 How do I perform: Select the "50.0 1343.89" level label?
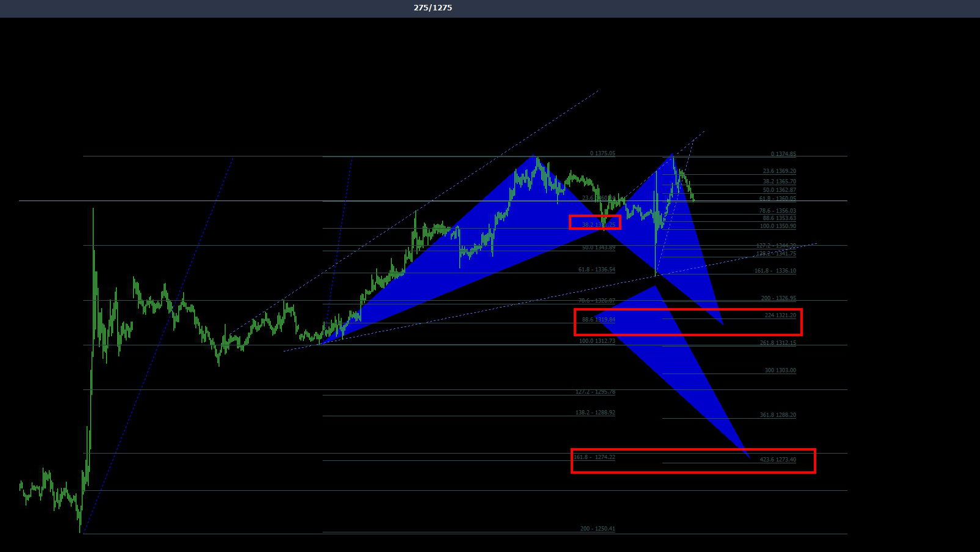(x=598, y=248)
